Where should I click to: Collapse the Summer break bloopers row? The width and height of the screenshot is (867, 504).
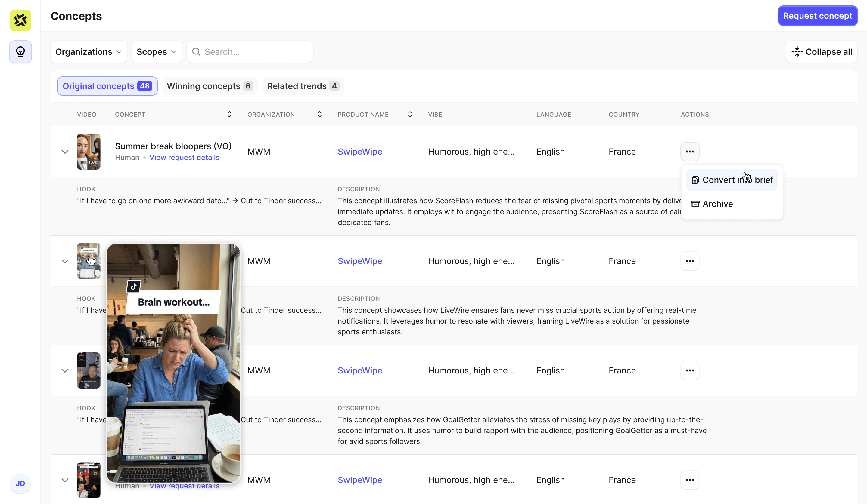pyautogui.click(x=65, y=152)
